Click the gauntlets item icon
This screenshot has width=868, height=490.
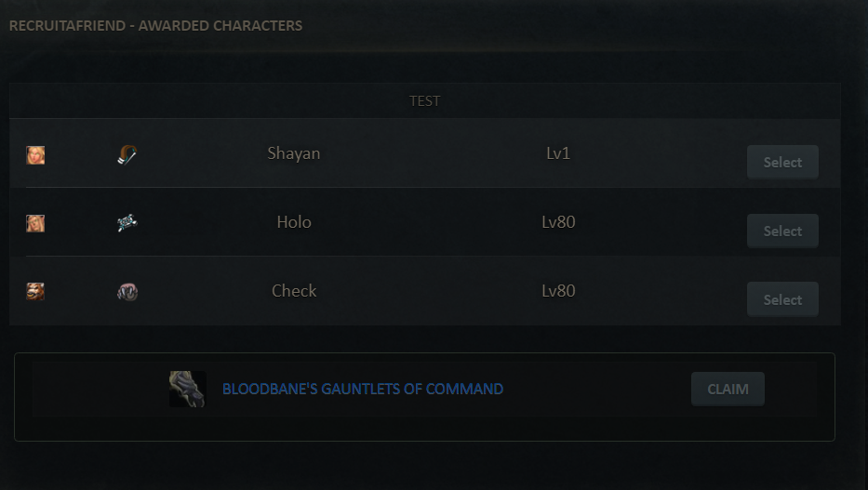pos(188,389)
